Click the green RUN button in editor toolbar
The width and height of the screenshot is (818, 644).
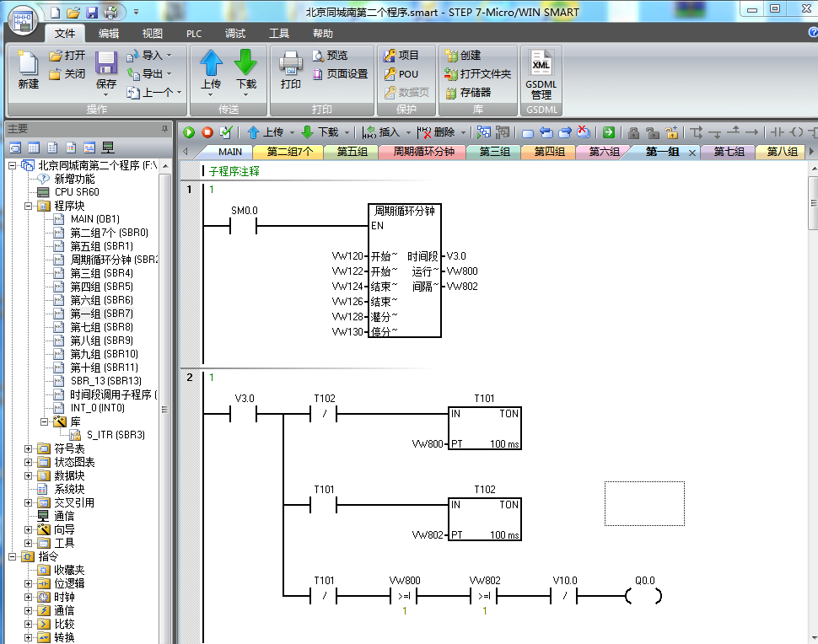click(189, 132)
